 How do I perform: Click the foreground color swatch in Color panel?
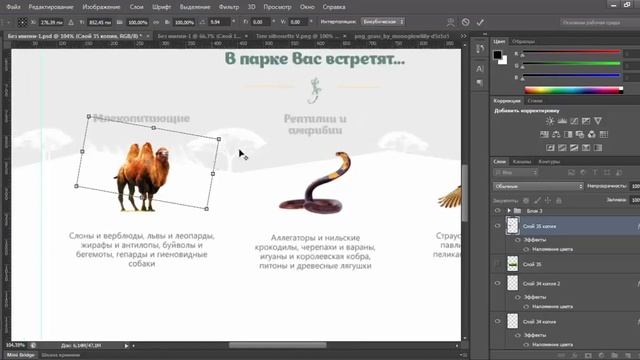point(497,55)
